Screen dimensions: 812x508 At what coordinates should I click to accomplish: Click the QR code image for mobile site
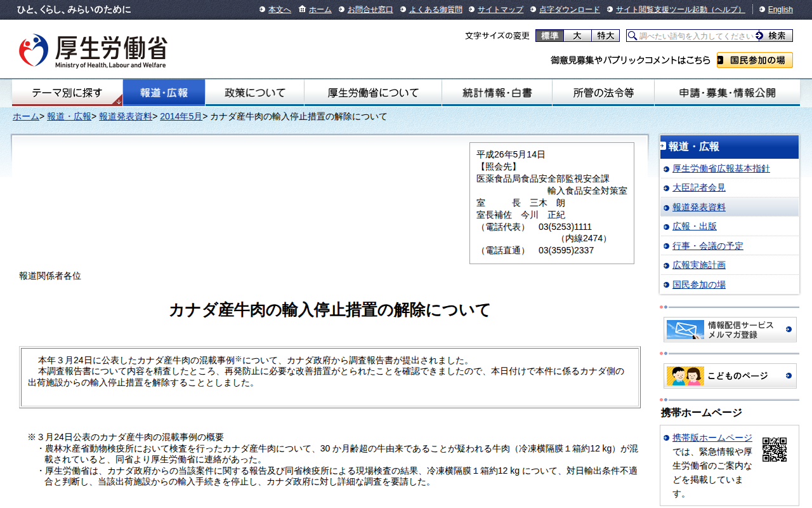[x=774, y=449]
